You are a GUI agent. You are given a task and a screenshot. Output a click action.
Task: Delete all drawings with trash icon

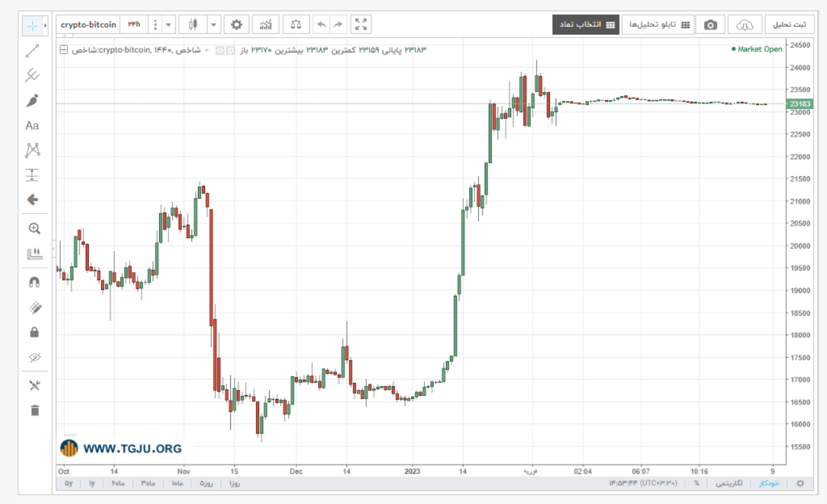(34, 410)
